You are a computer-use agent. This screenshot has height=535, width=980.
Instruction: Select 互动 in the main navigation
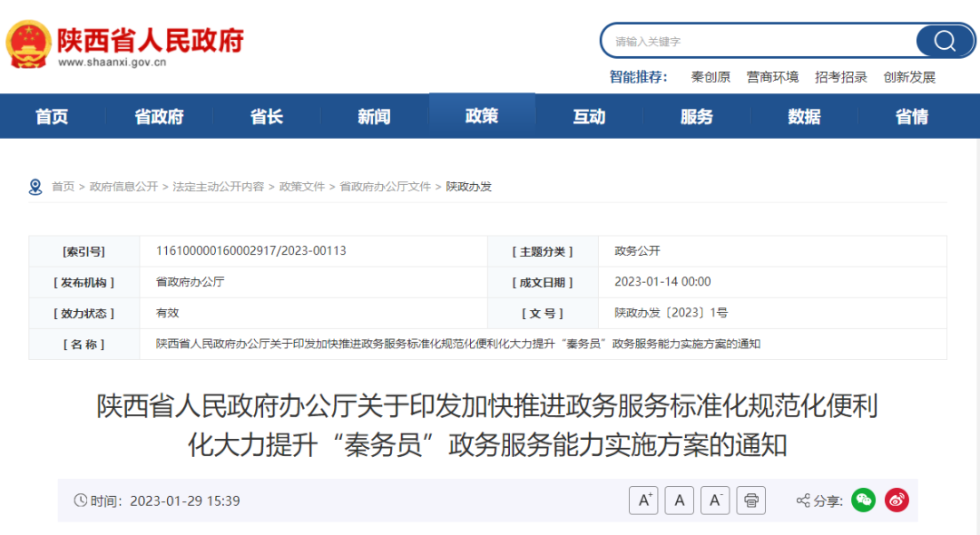pos(589,117)
